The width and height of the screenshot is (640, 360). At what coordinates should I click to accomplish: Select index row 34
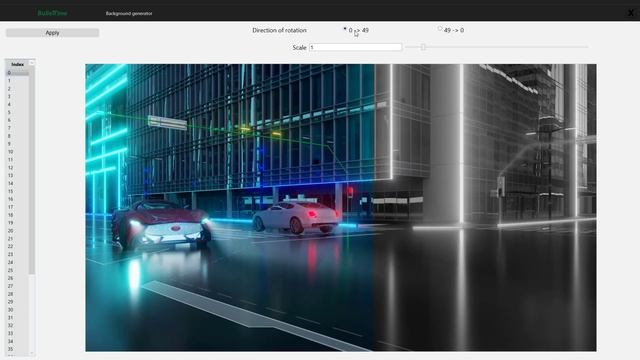[x=17, y=341]
